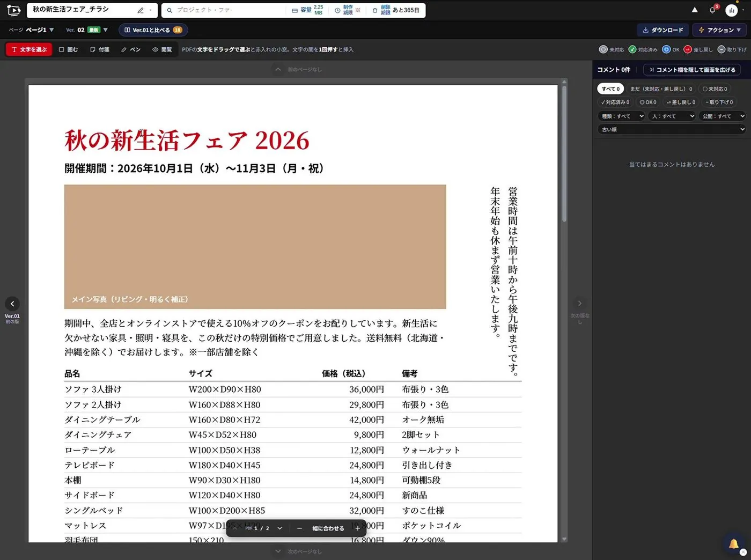Click the PDF 1 / 2 page indicator
Screen dimensions: 751x560
pyautogui.click(x=257, y=528)
